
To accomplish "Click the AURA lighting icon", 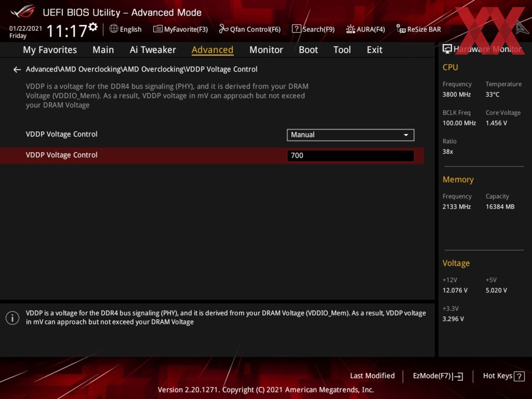I will pyautogui.click(x=350, y=29).
